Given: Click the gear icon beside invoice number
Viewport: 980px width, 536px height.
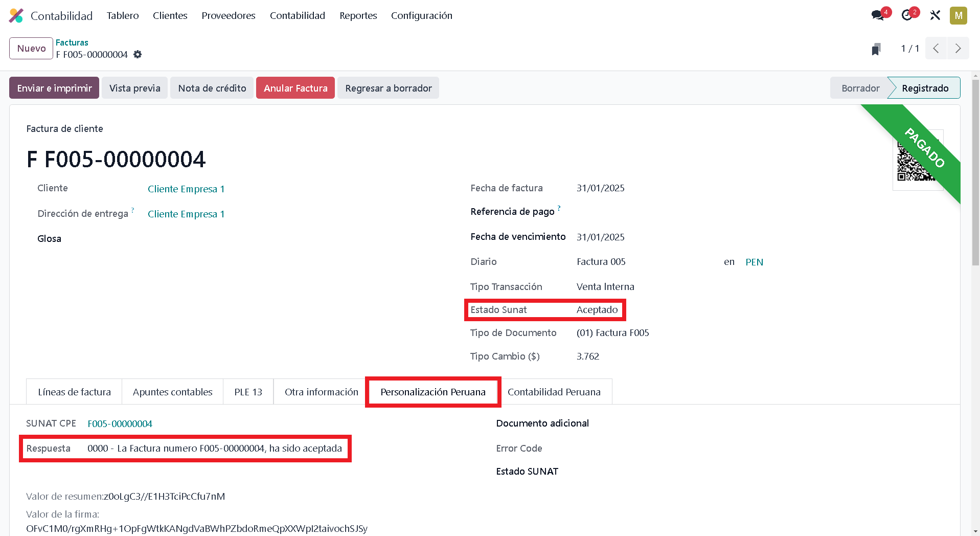Looking at the screenshot, I should pyautogui.click(x=138, y=54).
